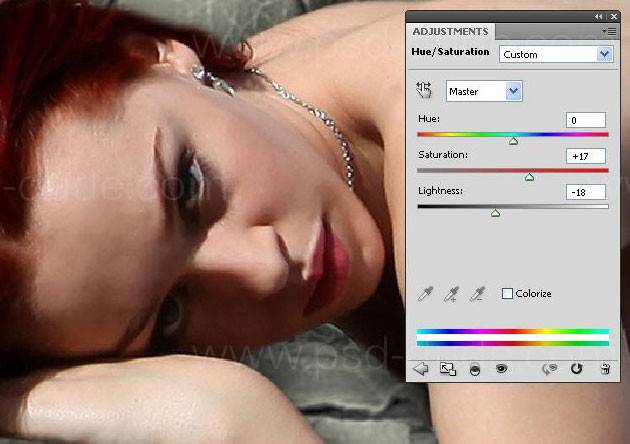Click the Lightness label text
The height and width of the screenshot is (444, 630).
[440, 191]
